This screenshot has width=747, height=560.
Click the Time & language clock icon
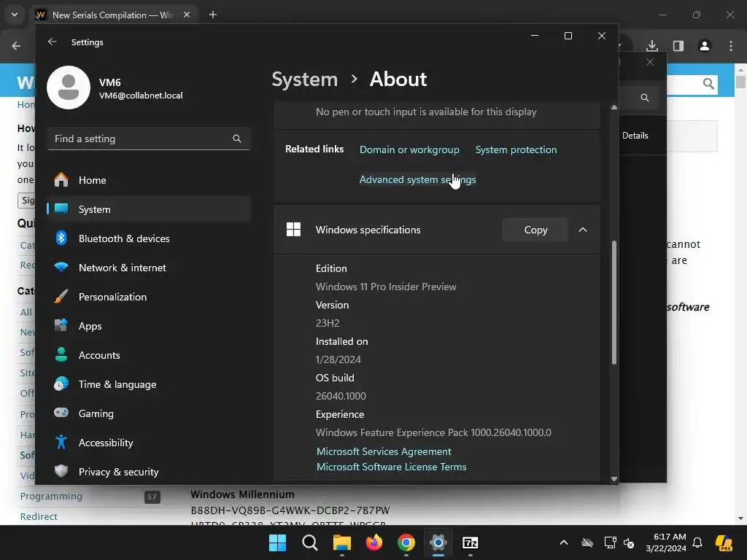point(61,384)
